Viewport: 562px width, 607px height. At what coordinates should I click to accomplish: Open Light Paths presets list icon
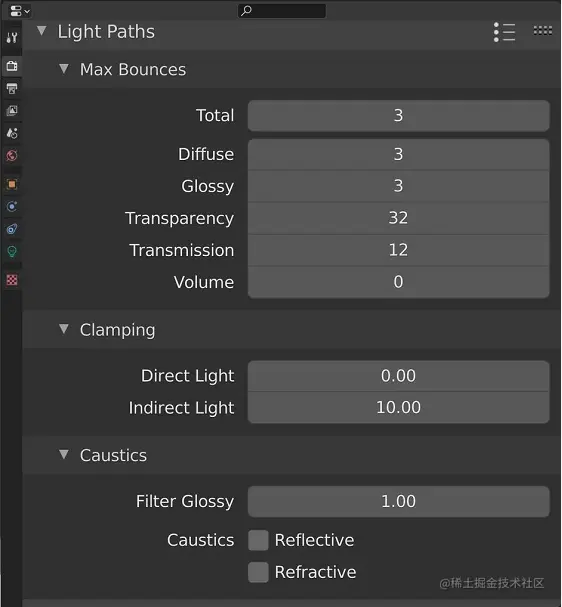[505, 32]
